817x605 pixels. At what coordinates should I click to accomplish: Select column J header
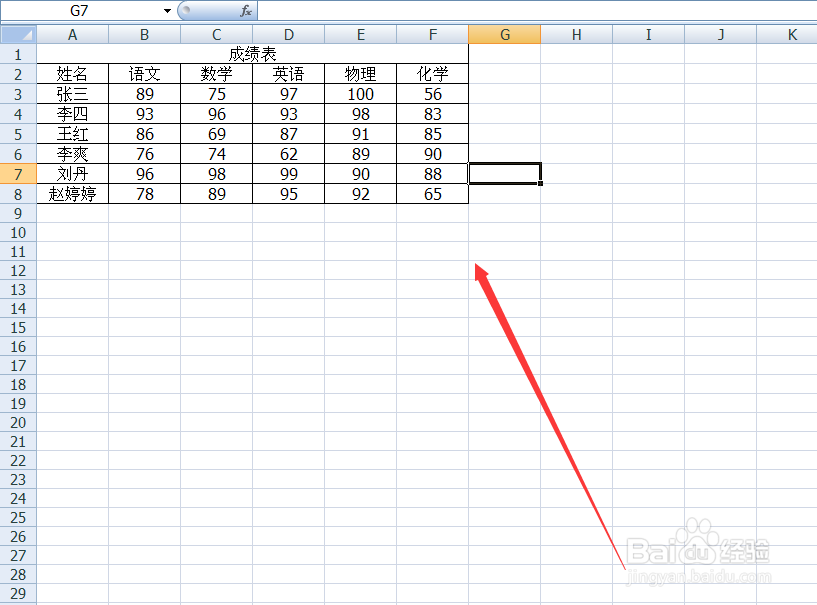(721, 34)
